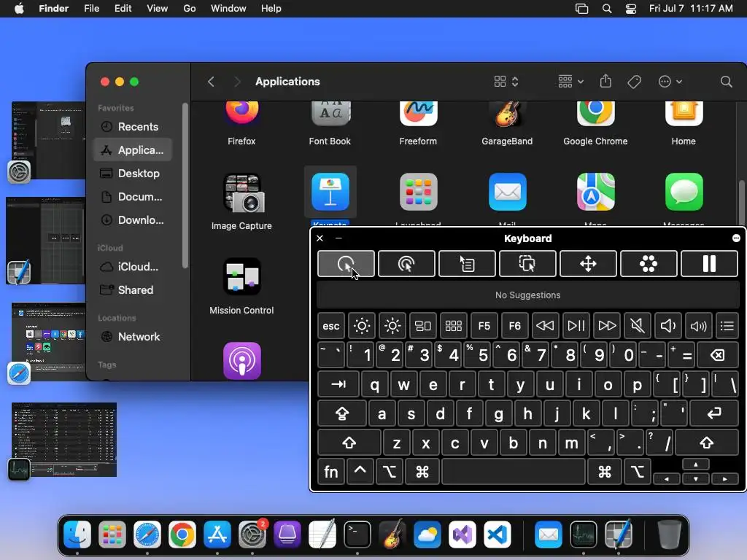Open the custom panel dots button
747x560 pixels.
click(649, 263)
